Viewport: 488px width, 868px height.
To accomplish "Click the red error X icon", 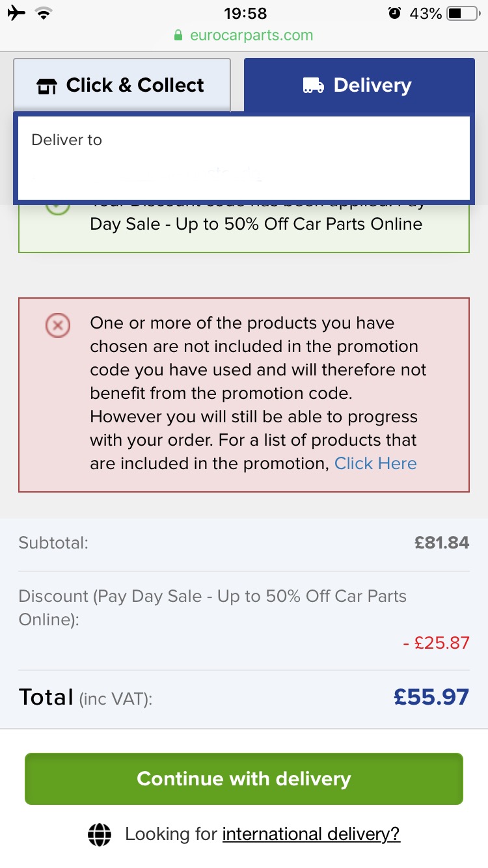I will 58,325.
